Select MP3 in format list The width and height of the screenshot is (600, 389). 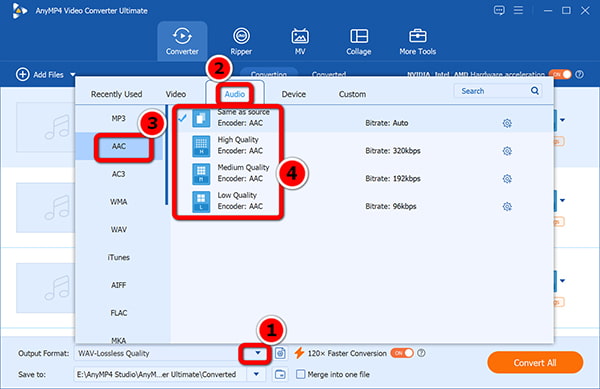[x=119, y=119]
